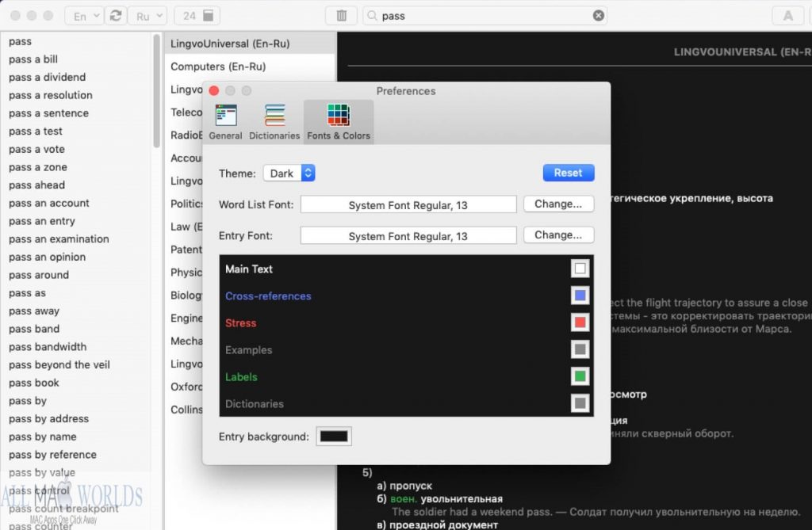Click the Entry Font field
Screen dimensions: 812x530
(x=408, y=235)
